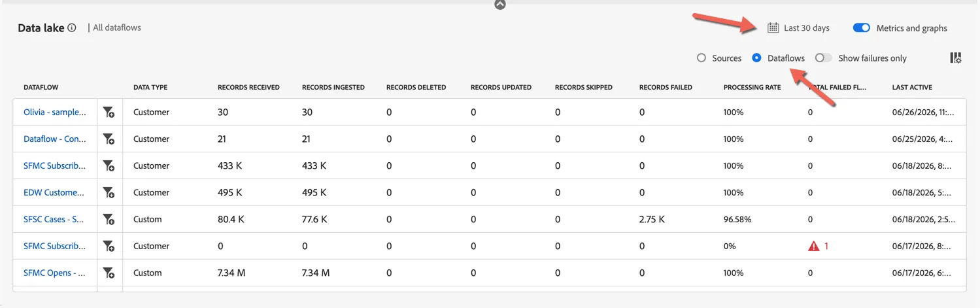This screenshot has width=980, height=308.
Task: Open the Dataflow - Con dataflow link
Action: point(55,139)
